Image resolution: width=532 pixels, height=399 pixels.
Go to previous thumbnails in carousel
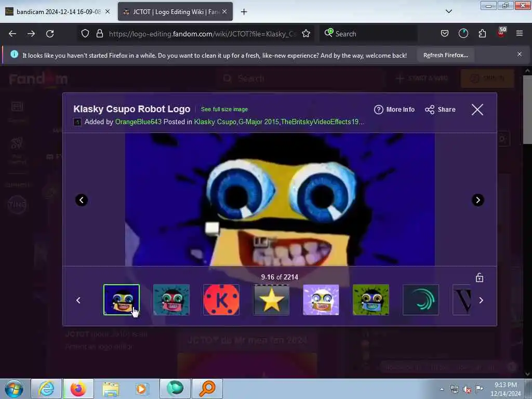click(78, 300)
